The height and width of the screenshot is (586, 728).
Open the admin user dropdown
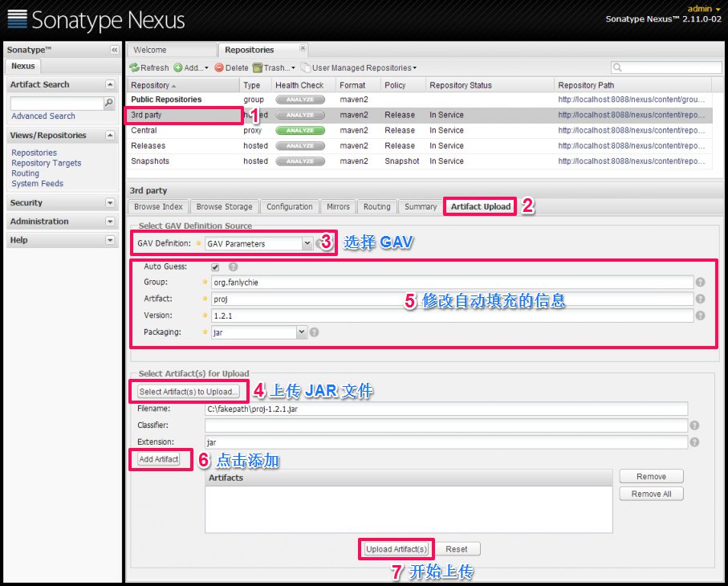point(704,9)
